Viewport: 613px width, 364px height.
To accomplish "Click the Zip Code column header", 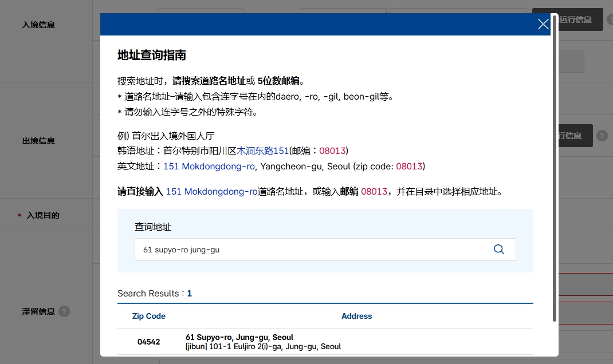I will pos(148,316).
